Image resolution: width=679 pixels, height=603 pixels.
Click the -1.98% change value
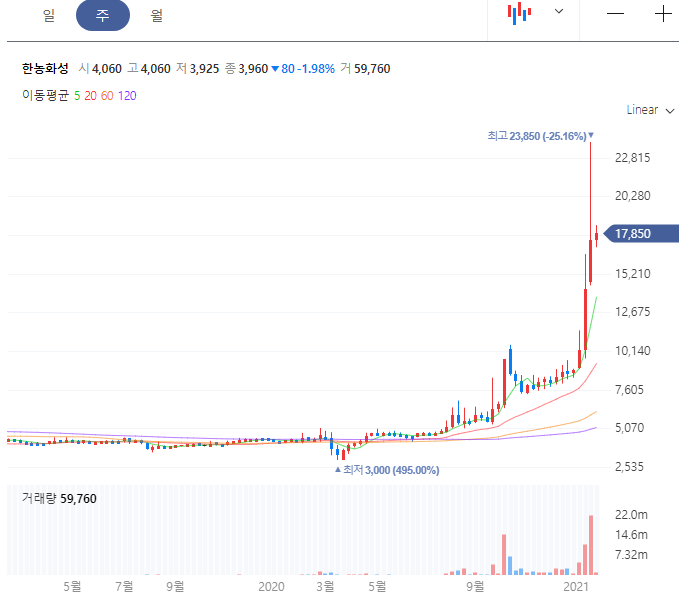316,68
